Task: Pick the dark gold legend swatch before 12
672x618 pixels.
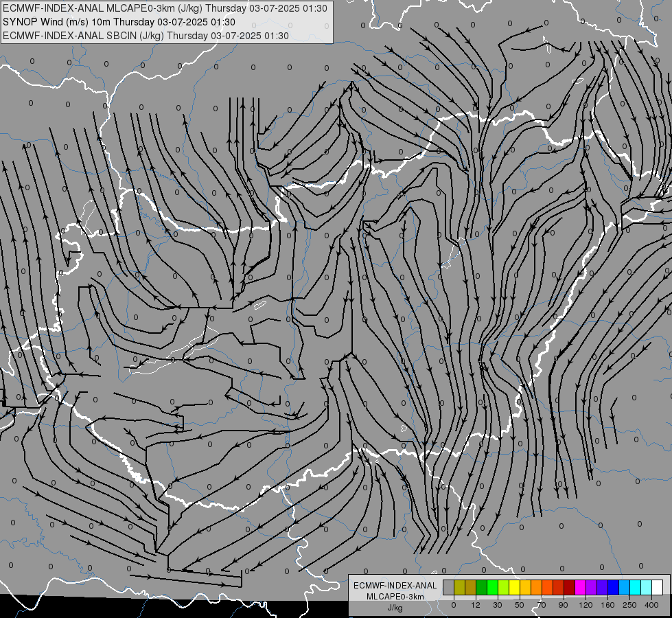Action: pyautogui.click(x=471, y=587)
